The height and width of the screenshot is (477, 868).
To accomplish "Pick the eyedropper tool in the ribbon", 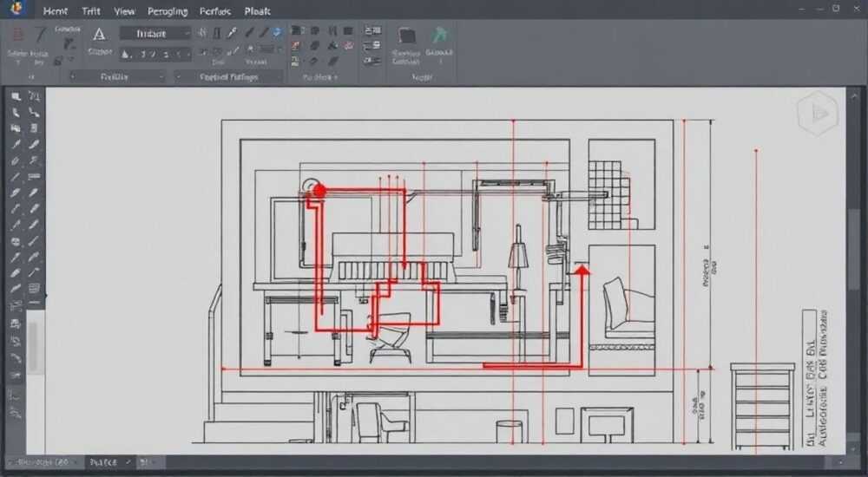I will click(233, 33).
